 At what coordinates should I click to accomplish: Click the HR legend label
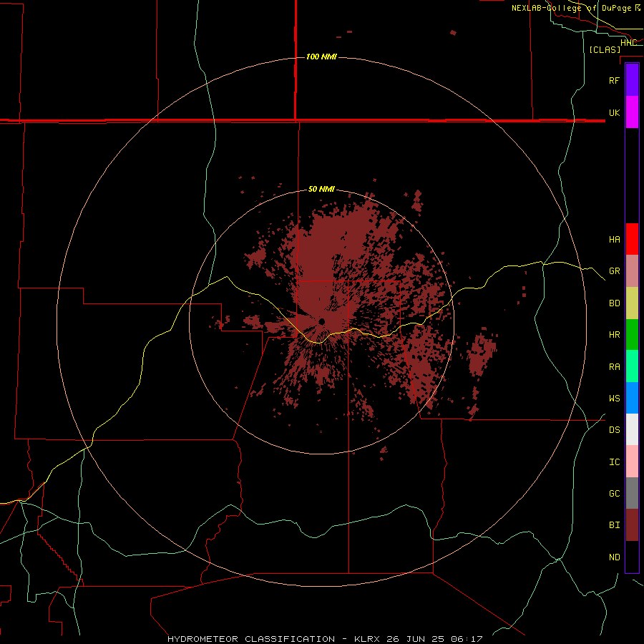pos(614,335)
